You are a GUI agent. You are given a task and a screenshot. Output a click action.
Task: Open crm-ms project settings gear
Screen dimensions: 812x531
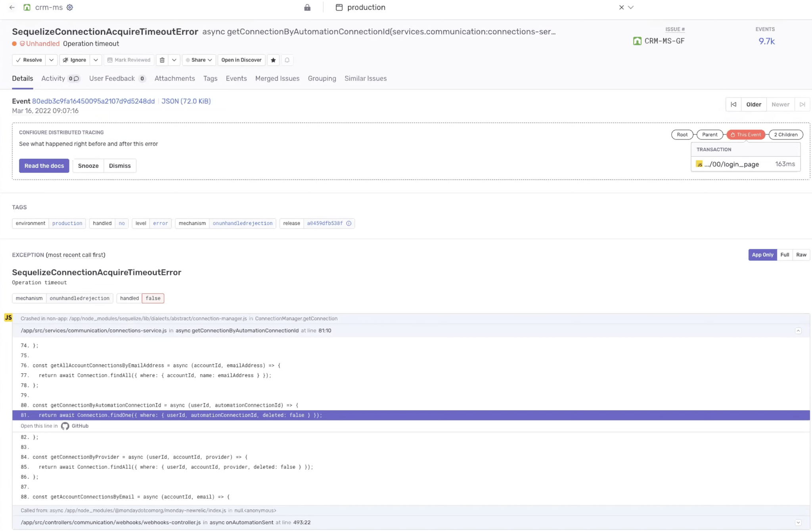(70, 8)
